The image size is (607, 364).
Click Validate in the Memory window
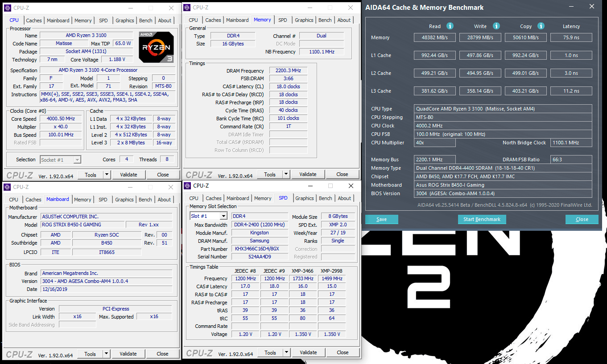[x=308, y=174]
